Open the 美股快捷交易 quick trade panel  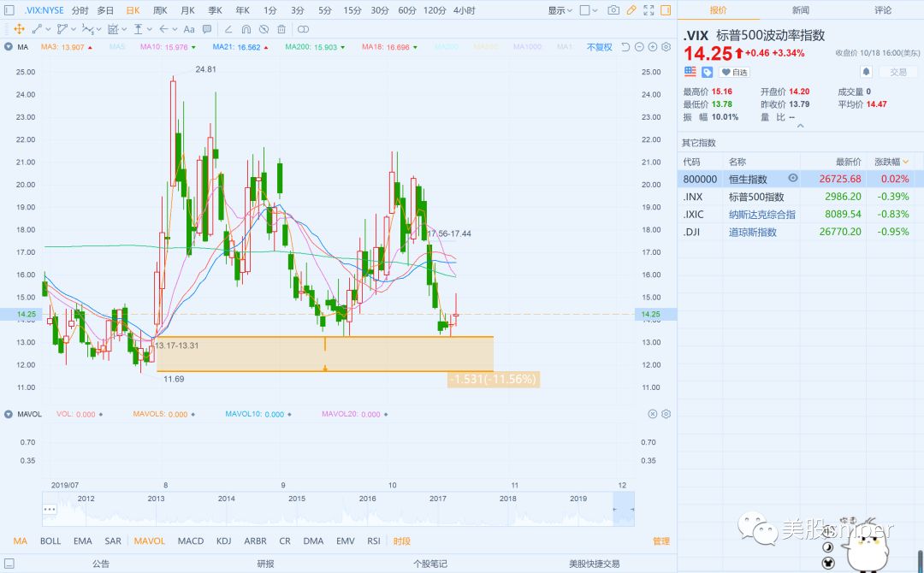pyautogui.click(x=594, y=564)
